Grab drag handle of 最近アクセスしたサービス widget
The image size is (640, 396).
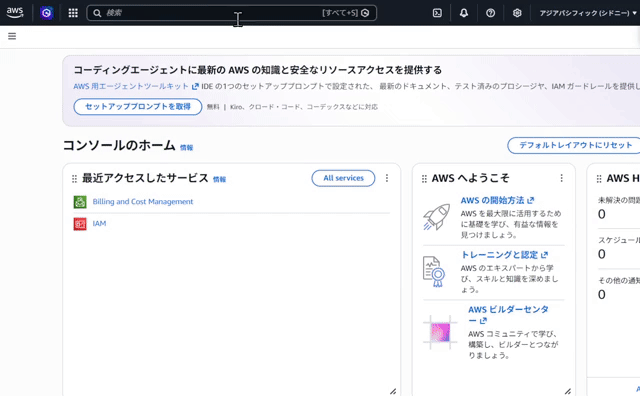point(74,179)
